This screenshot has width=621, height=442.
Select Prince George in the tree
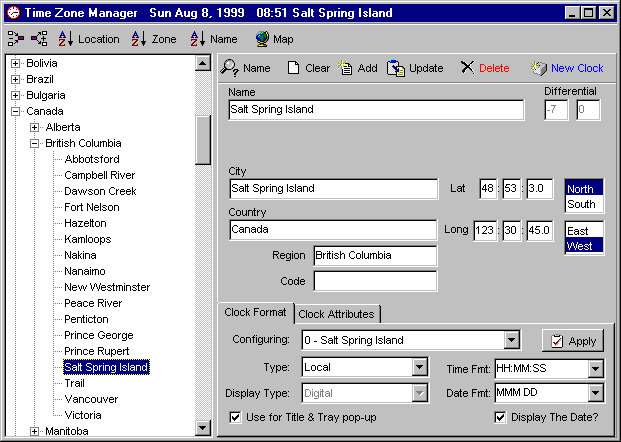(99, 335)
